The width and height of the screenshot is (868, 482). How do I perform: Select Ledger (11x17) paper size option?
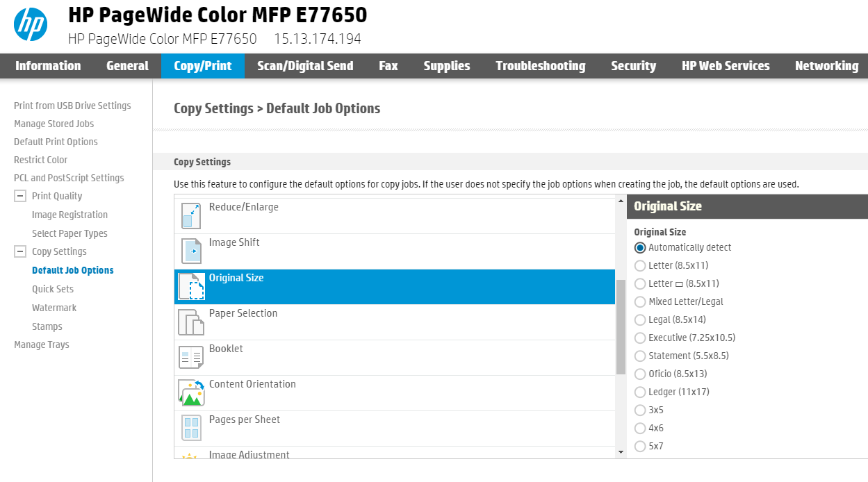[640, 392]
